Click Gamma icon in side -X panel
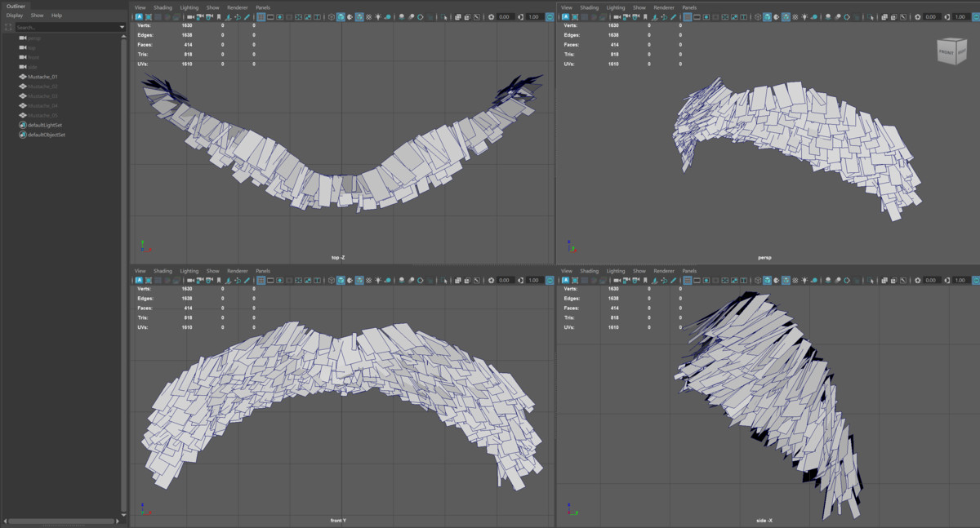Screen dimensions: 980x528 click(947, 280)
